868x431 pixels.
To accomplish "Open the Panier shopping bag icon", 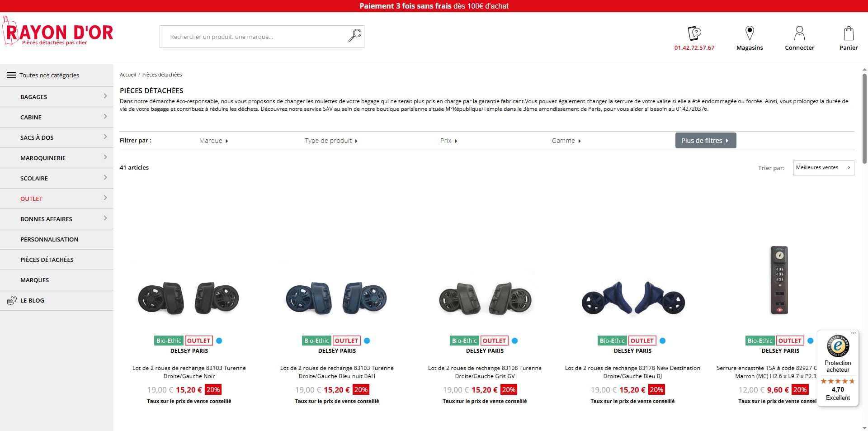I will [849, 33].
